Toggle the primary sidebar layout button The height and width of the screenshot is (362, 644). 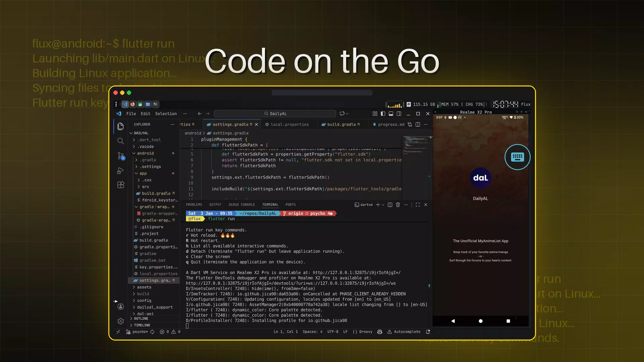pos(383,114)
